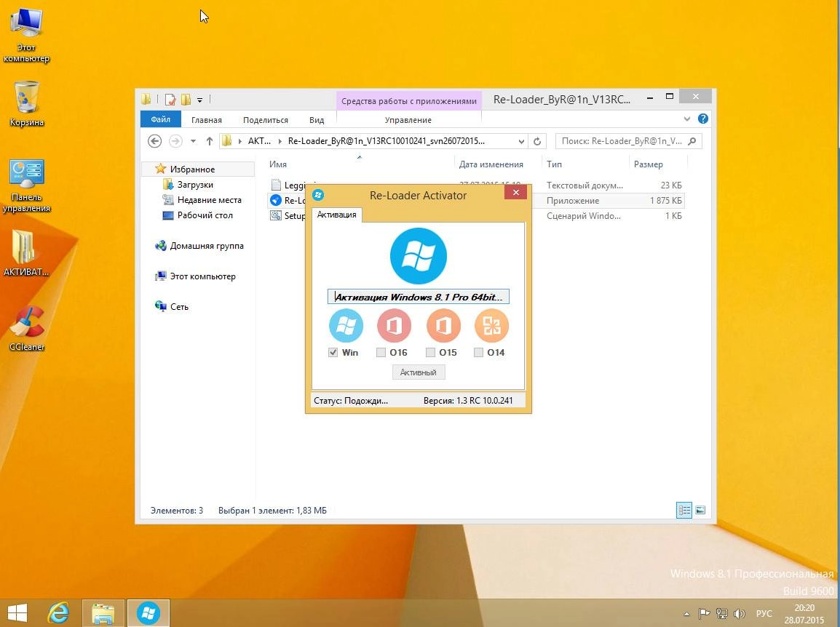
Task: Open the Вид ribbon tab
Action: [x=317, y=120]
